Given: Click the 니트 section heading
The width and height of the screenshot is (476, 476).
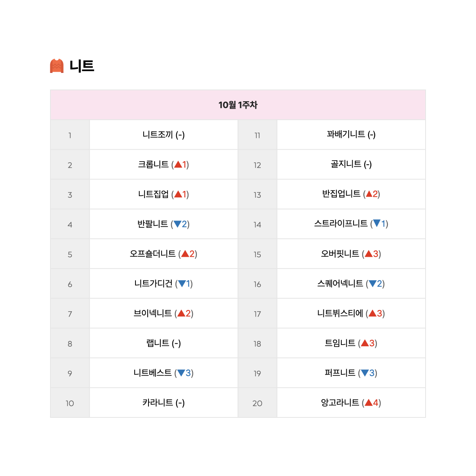Looking at the screenshot, I should 82,66.
